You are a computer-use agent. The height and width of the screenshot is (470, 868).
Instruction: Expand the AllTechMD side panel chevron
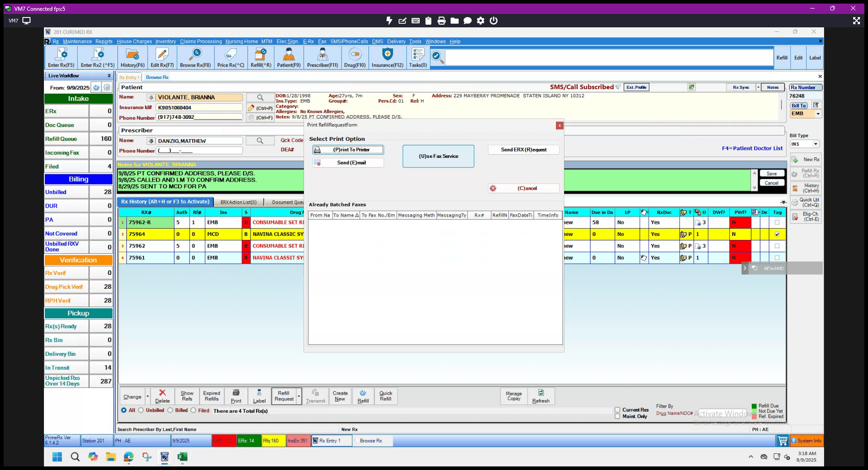coord(745,268)
